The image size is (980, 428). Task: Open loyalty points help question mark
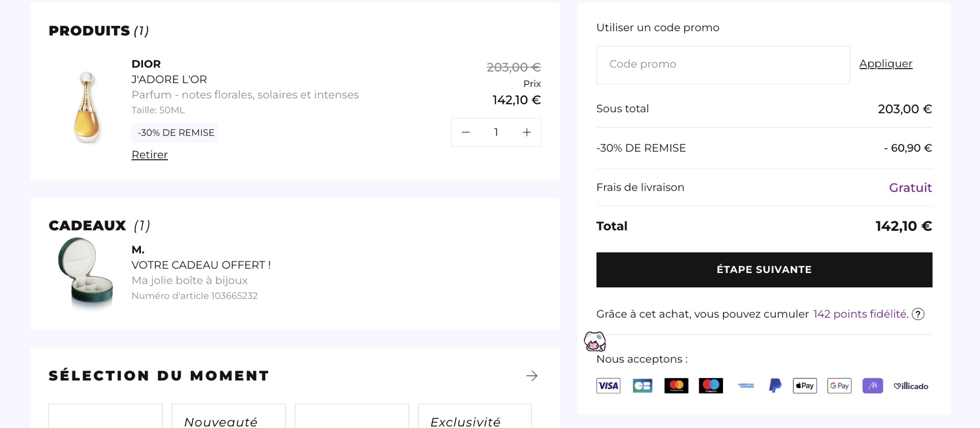point(918,314)
